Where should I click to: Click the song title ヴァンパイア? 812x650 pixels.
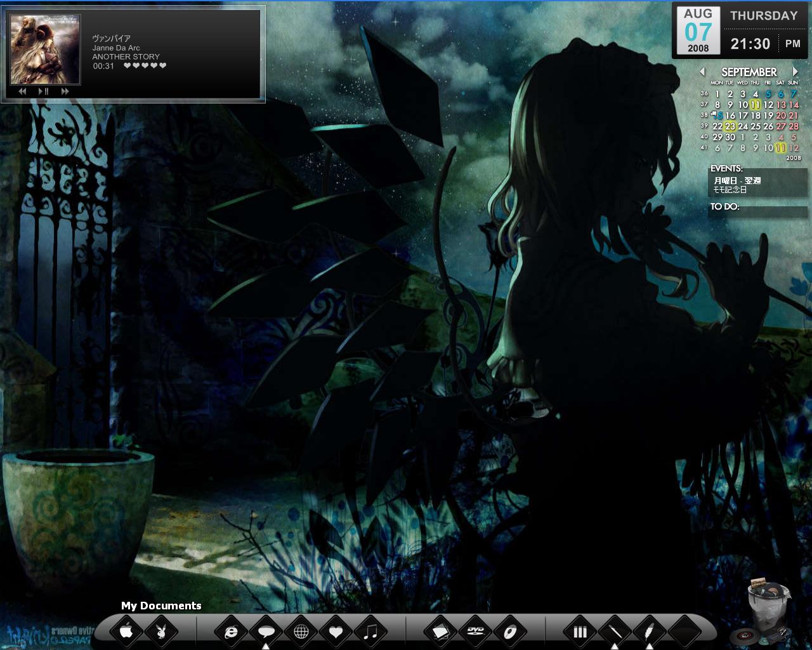112,39
